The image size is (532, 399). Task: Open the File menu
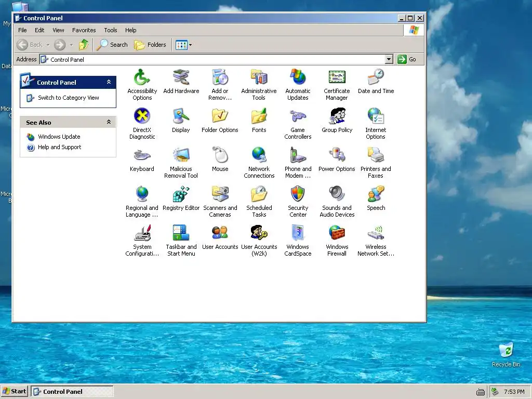[22, 30]
